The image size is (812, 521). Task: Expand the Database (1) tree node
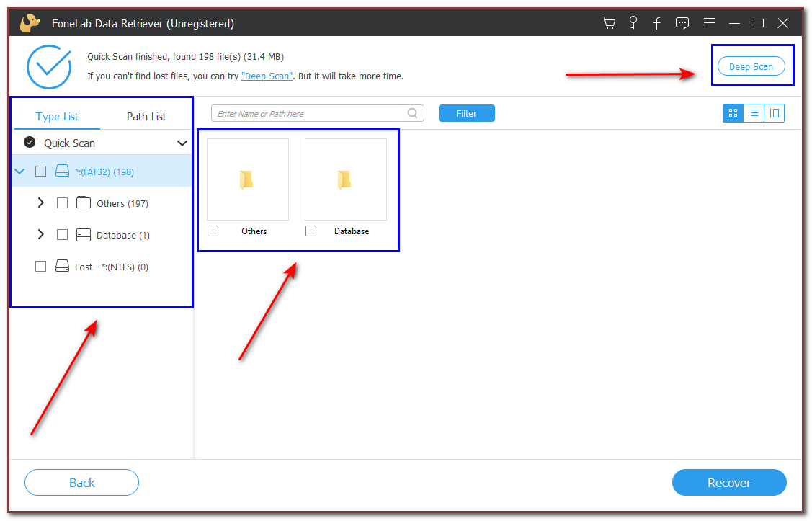tap(40, 235)
